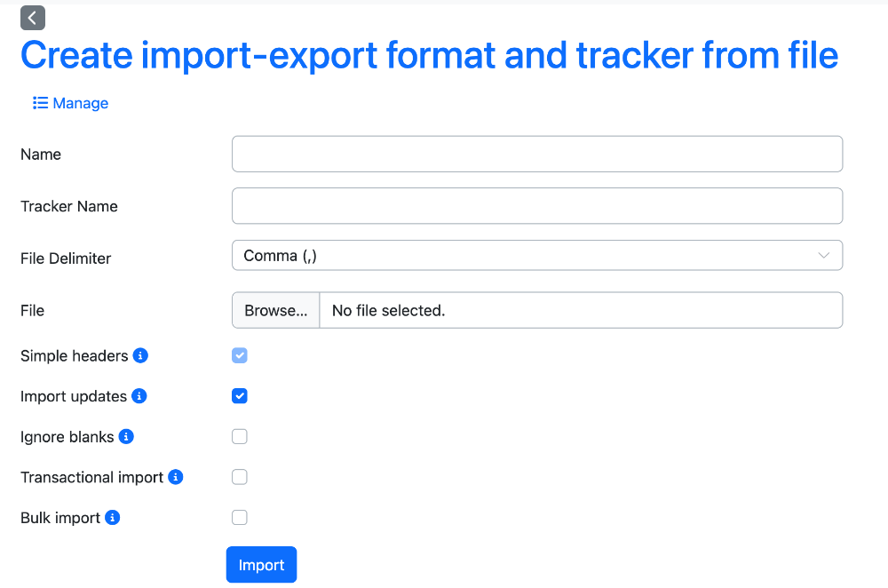Click Transactional import info icon

(176, 477)
